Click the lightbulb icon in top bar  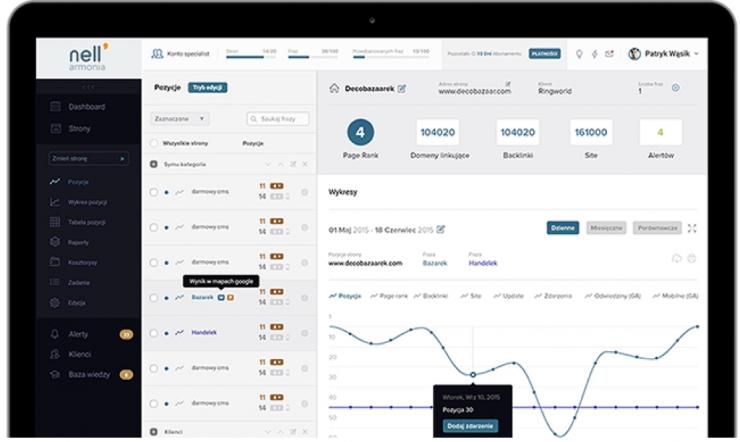(579, 54)
